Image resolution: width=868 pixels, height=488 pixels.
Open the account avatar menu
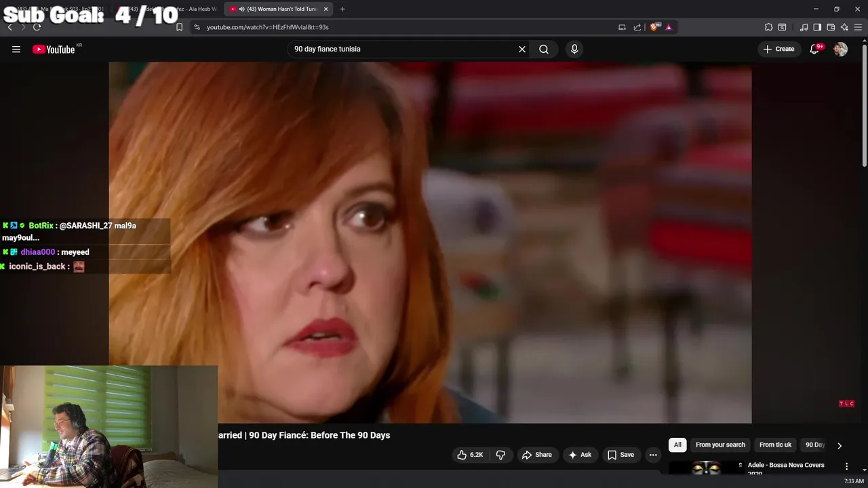[x=840, y=49]
